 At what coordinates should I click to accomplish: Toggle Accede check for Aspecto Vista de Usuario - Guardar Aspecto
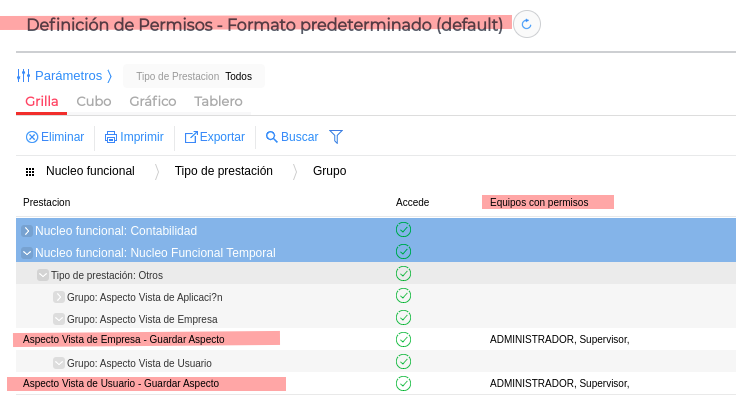pyautogui.click(x=404, y=383)
